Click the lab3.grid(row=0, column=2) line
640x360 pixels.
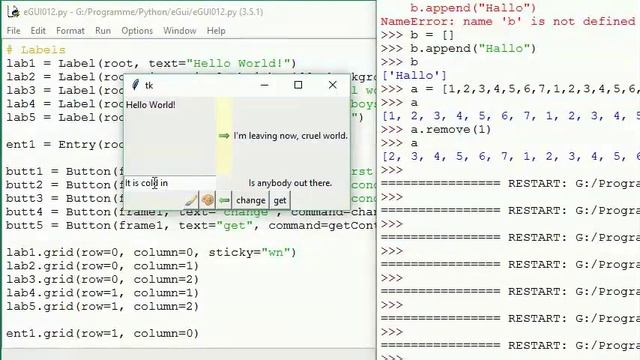click(x=102, y=280)
